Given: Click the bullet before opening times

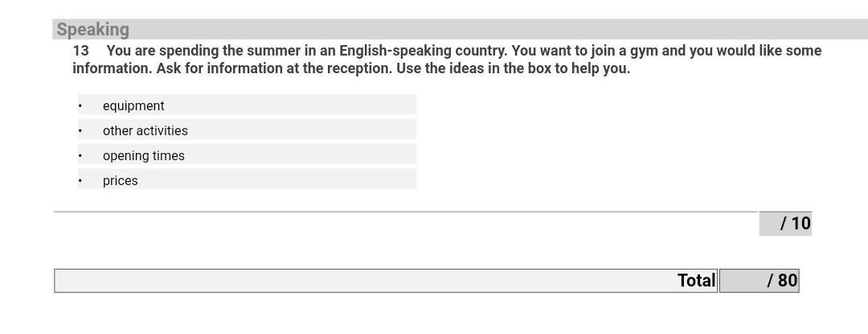Looking at the screenshot, I should click(80, 155).
